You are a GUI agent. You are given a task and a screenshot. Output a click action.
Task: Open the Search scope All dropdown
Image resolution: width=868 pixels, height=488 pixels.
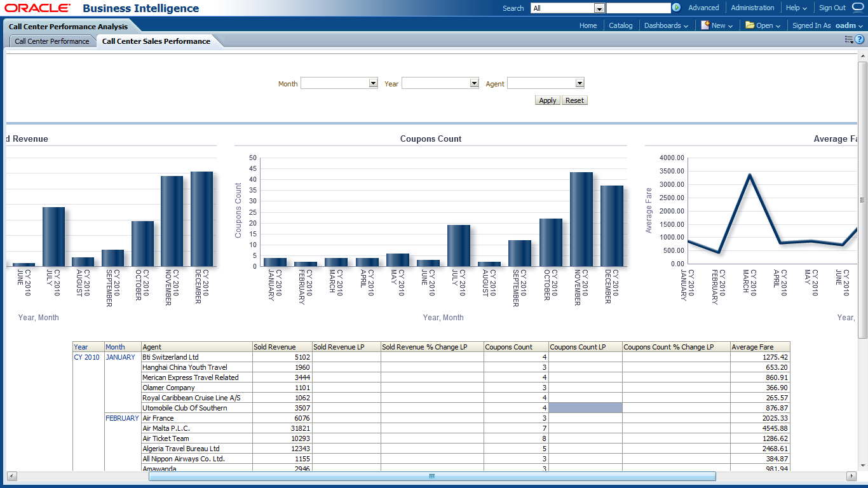pos(599,8)
